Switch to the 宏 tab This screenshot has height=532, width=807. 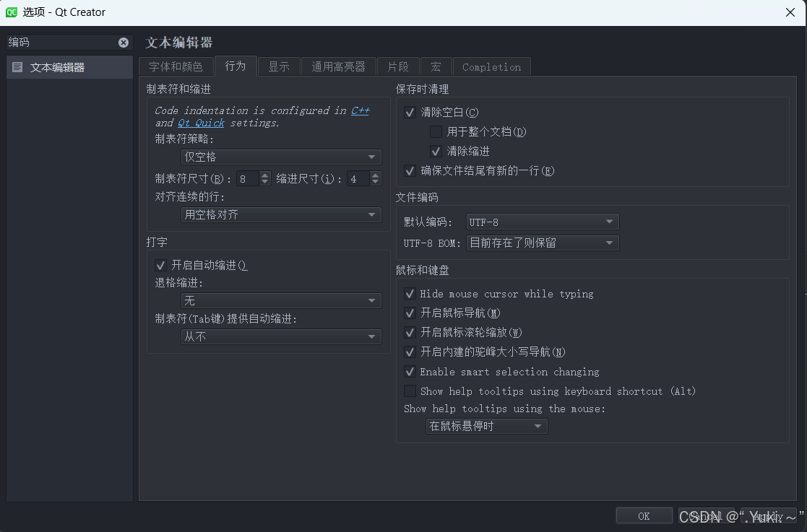[x=436, y=66]
